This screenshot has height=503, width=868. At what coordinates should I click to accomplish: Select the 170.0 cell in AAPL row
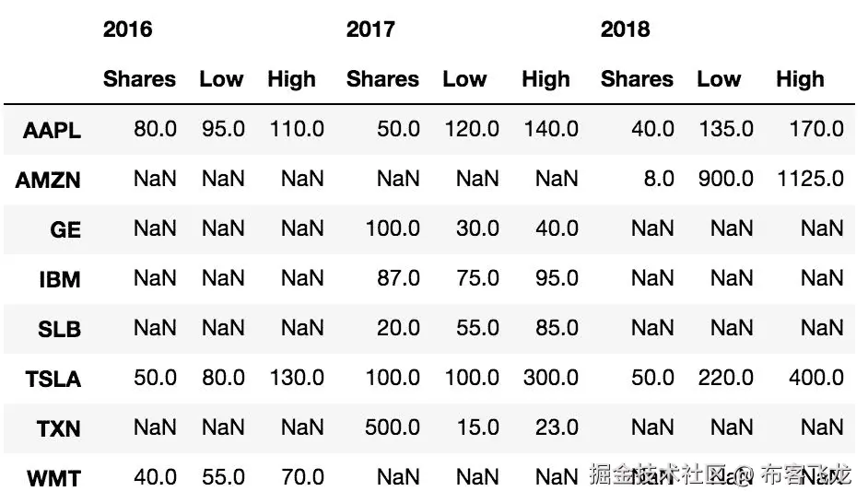pyautogui.click(x=815, y=128)
